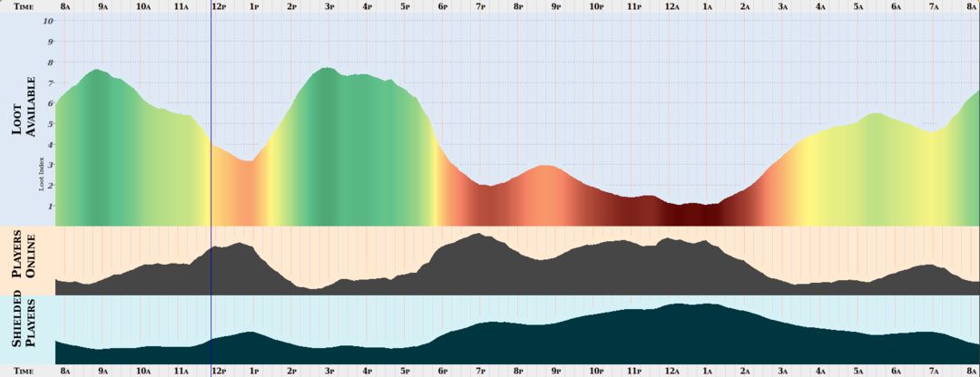980x377 pixels.
Task: Click the 6 value on Loot Index axis
Action: (x=51, y=103)
